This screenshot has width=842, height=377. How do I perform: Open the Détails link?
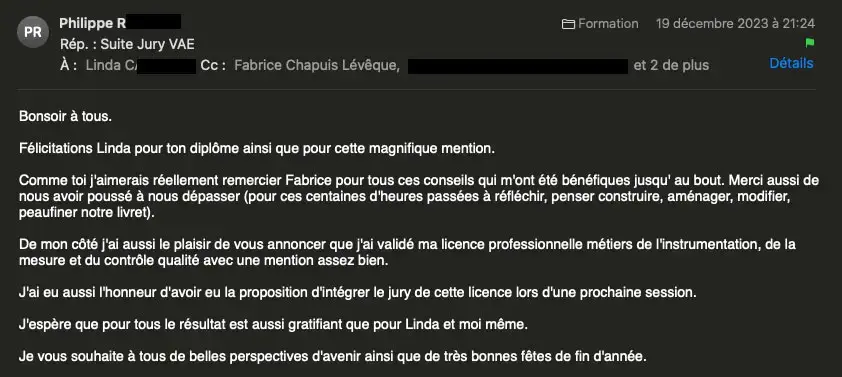[x=791, y=63]
